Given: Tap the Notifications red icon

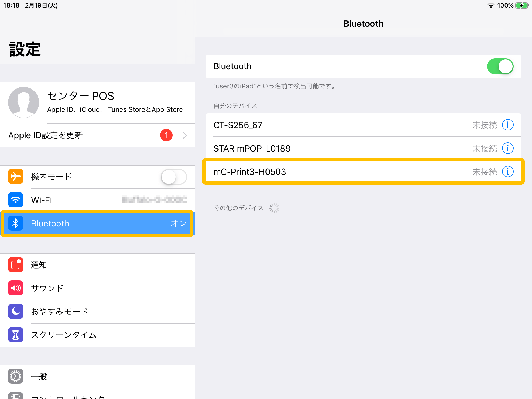Looking at the screenshot, I should tap(16, 265).
